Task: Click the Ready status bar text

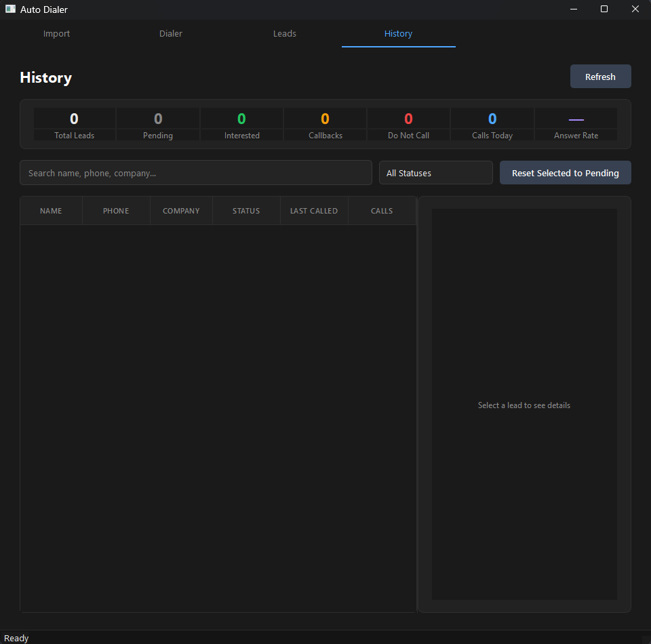Action: point(16,638)
